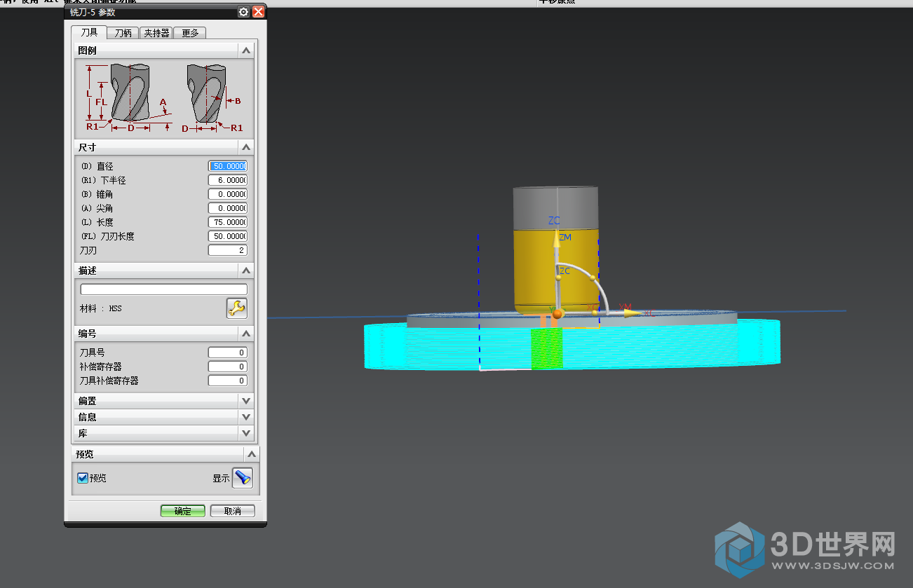Open the 更多 tab

[189, 33]
